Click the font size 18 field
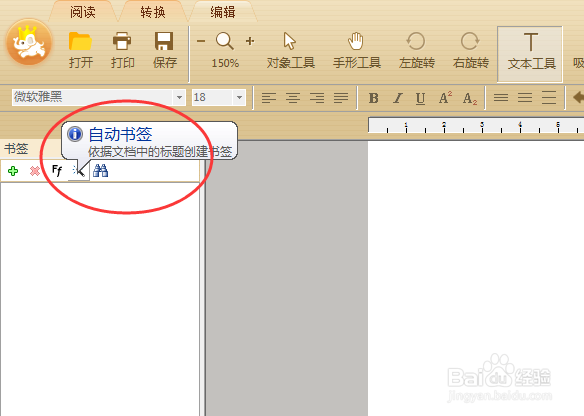584x416 pixels. [212, 98]
